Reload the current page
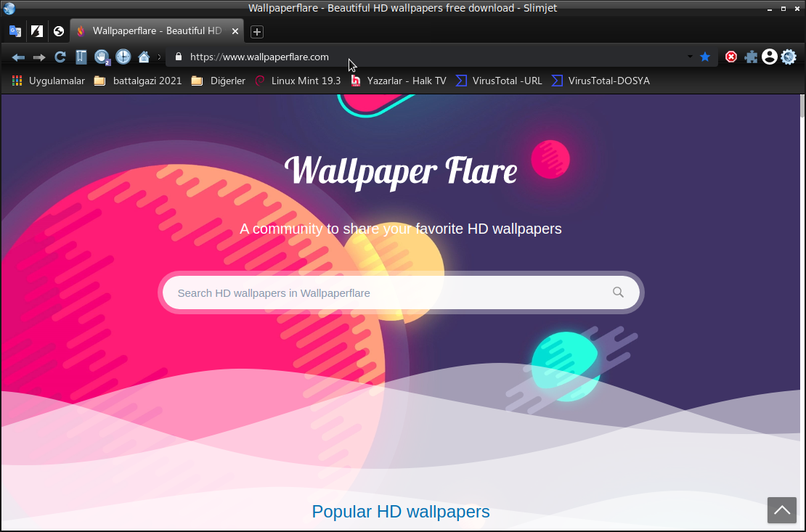Image resolution: width=806 pixels, height=532 pixels. [60, 57]
